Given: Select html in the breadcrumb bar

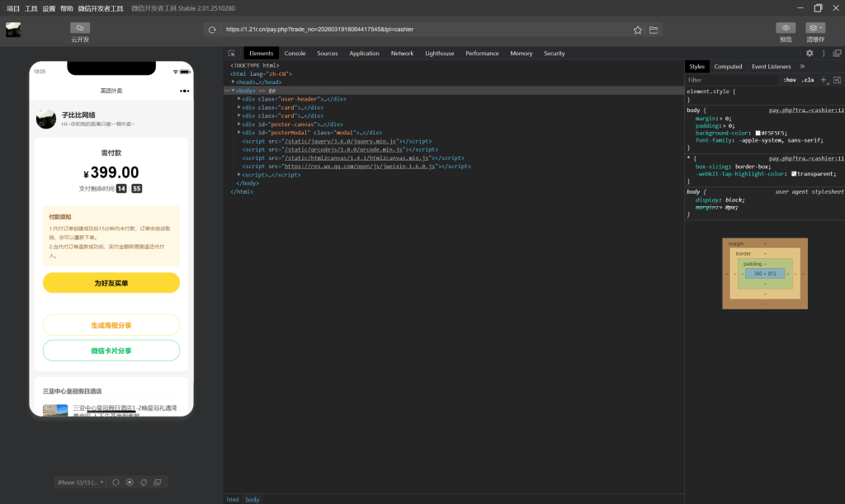Looking at the screenshot, I should [x=233, y=500].
